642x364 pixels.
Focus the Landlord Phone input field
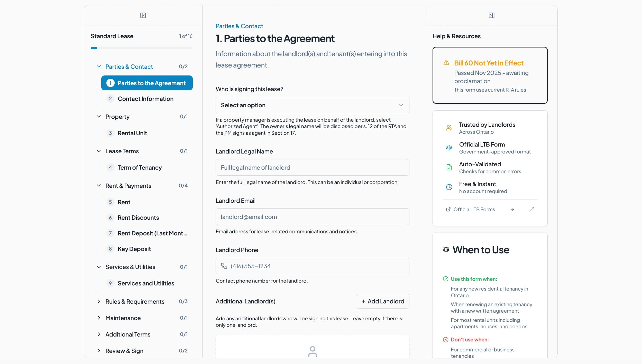click(x=312, y=266)
